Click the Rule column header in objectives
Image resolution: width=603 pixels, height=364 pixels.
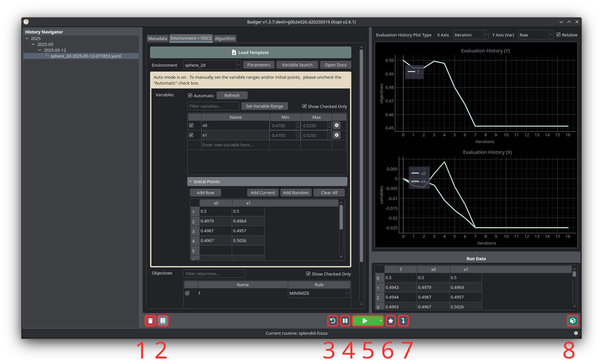tap(319, 285)
